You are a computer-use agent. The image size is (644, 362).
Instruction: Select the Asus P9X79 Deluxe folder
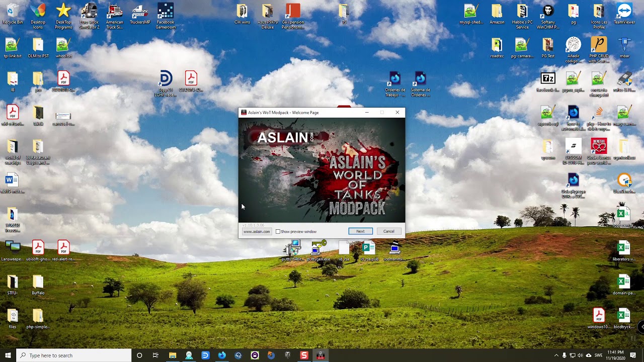tap(268, 16)
